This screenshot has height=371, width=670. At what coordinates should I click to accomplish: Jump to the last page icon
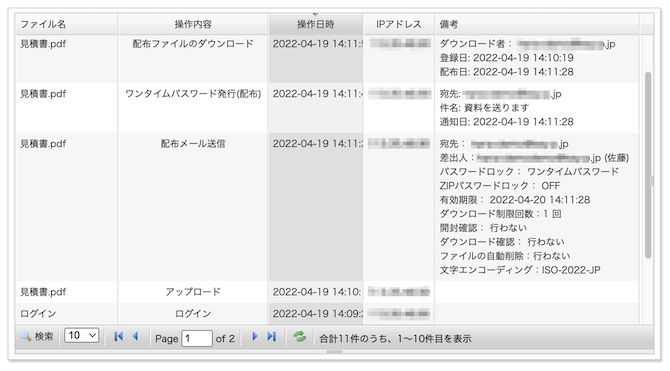(271, 337)
